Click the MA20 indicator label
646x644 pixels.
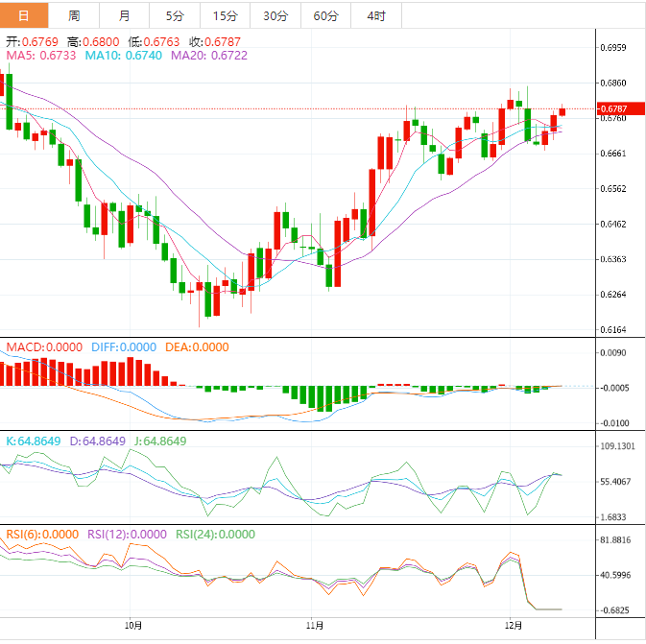coord(208,57)
